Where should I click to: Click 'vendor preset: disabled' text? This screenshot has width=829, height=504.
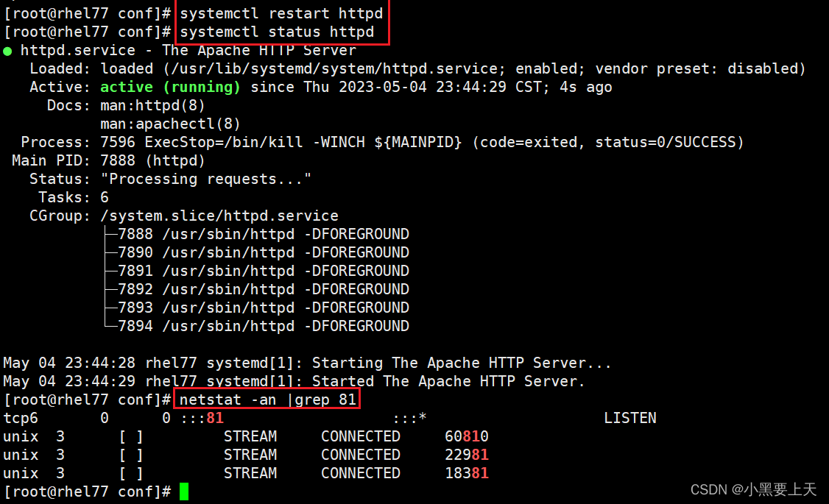(696, 68)
